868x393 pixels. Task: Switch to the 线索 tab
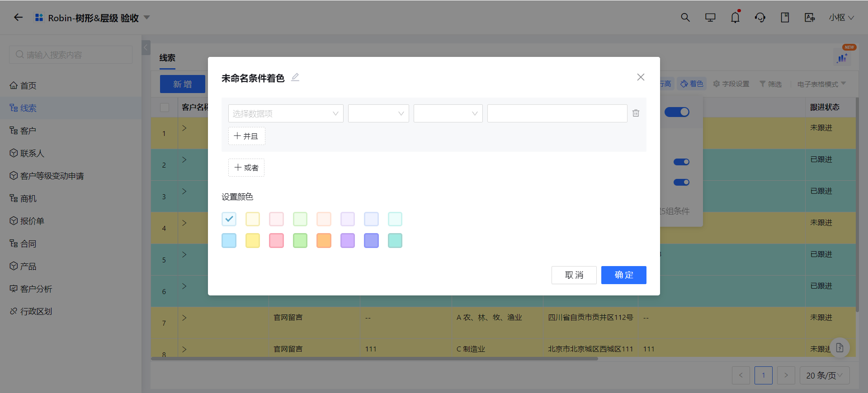(167, 58)
